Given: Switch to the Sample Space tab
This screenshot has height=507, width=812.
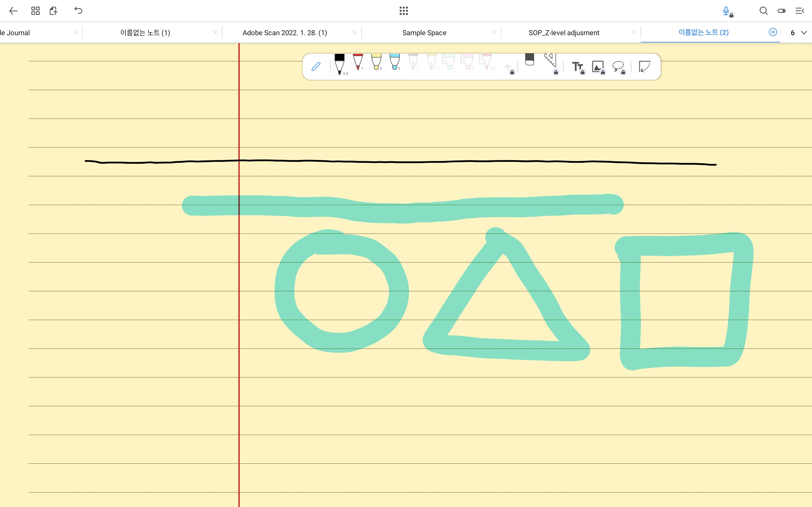Looking at the screenshot, I should click(x=424, y=33).
